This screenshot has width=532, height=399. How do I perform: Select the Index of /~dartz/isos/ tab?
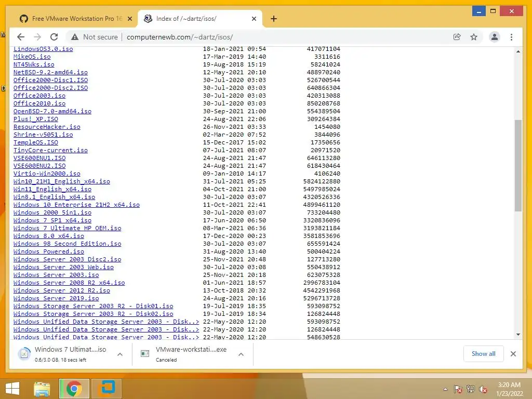tap(200, 19)
